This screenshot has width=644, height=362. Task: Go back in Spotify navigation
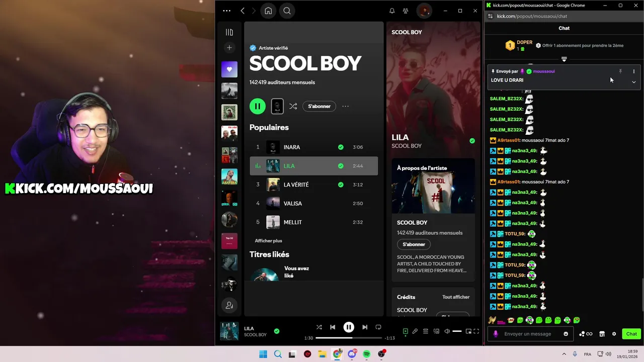point(243,11)
